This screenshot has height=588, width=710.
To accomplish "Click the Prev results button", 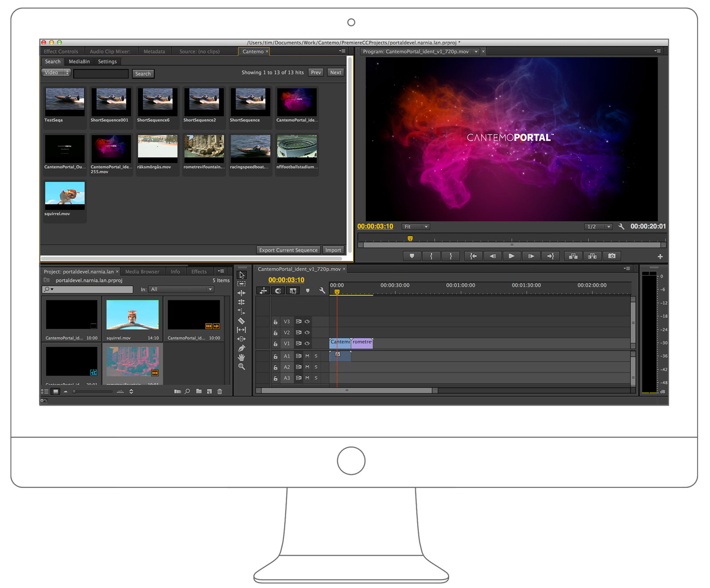I will coord(316,73).
